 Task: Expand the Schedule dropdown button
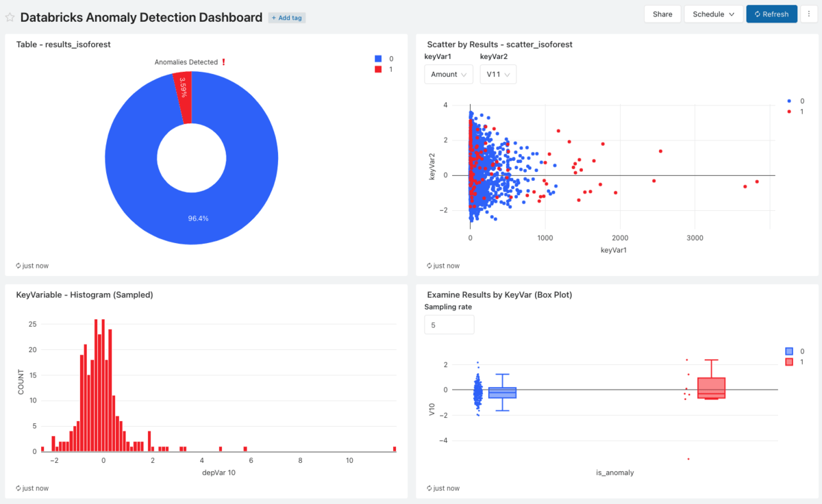[713, 14]
